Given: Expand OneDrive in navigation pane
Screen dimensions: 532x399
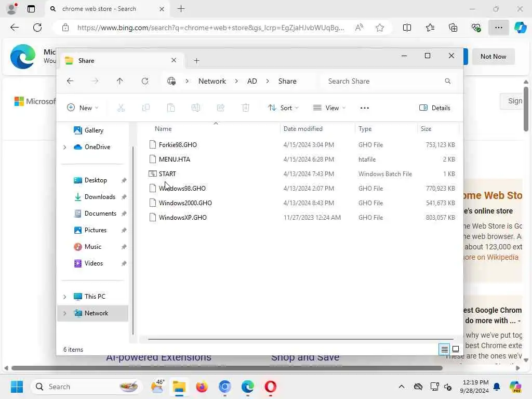Looking at the screenshot, I should click(64, 147).
